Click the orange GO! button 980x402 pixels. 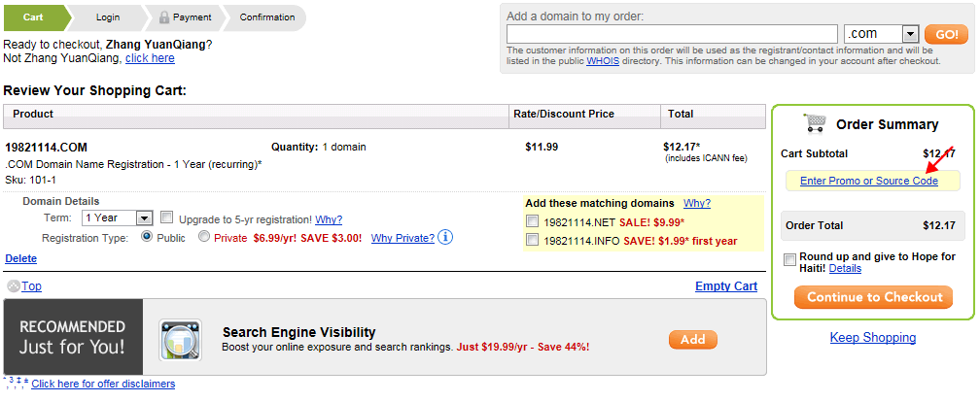point(946,34)
